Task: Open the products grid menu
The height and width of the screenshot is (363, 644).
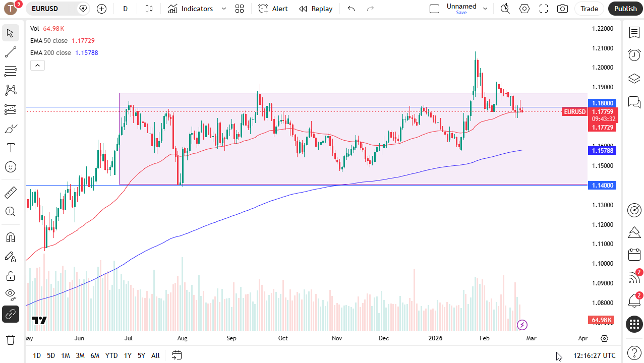Action: coord(634,324)
